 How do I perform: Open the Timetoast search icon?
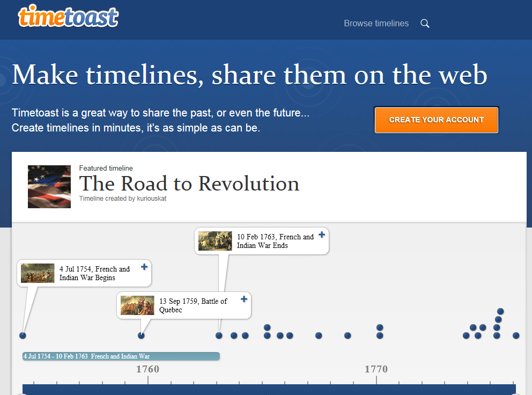[425, 24]
